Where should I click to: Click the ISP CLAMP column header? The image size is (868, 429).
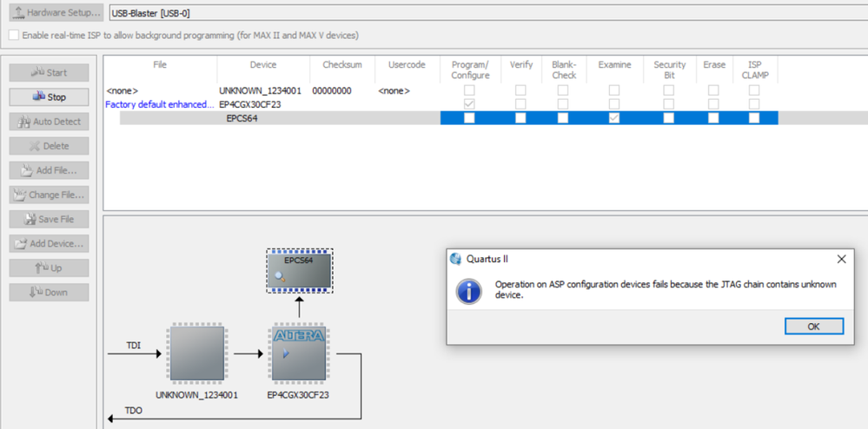click(x=755, y=69)
